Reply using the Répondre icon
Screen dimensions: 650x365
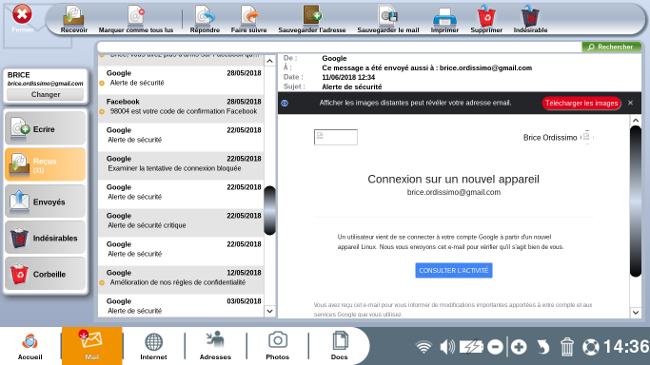[x=205, y=19]
